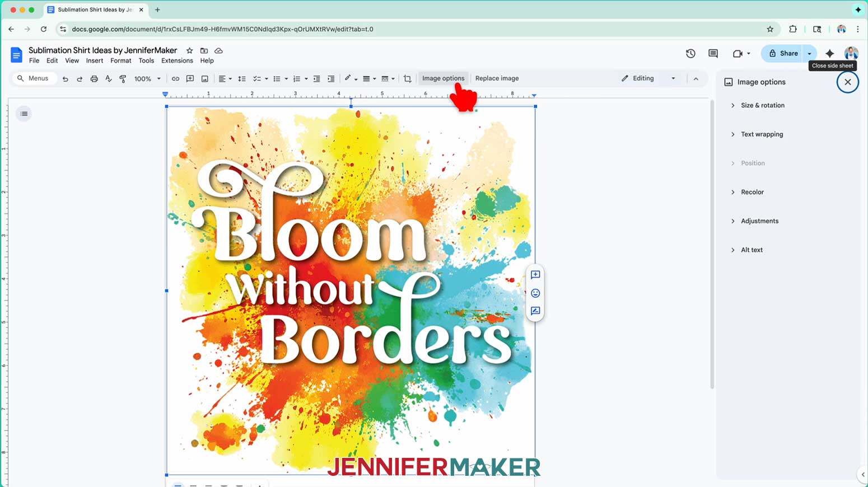Open the Share options arrow
This screenshot has width=868, height=487.
coord(810,54)
